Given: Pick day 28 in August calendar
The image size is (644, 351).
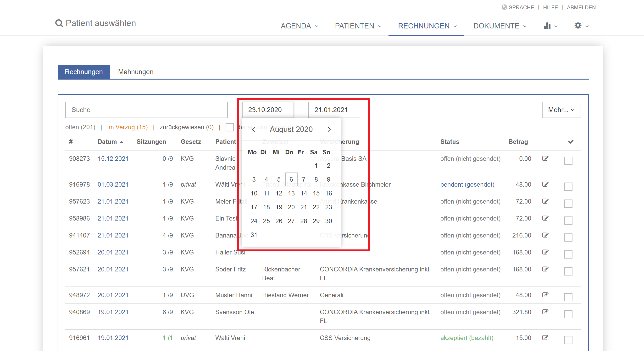Looking at the screenshot, I should tap(304, 221).
